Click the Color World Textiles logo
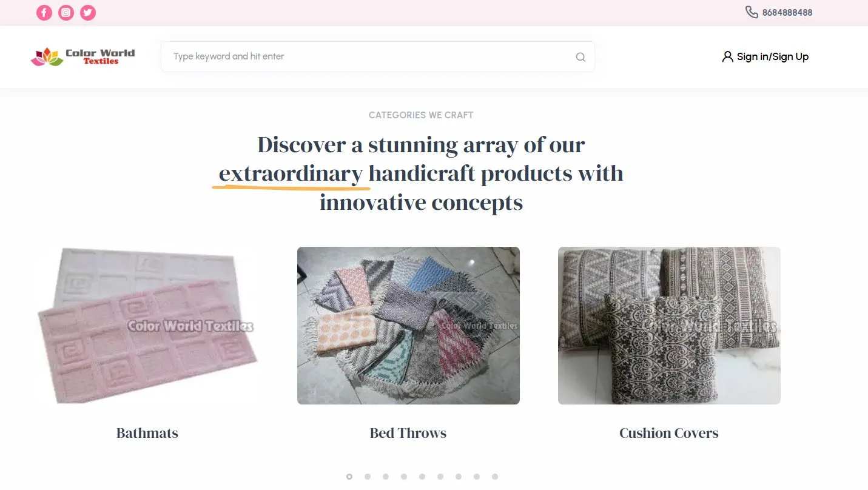 coord(83,57)
